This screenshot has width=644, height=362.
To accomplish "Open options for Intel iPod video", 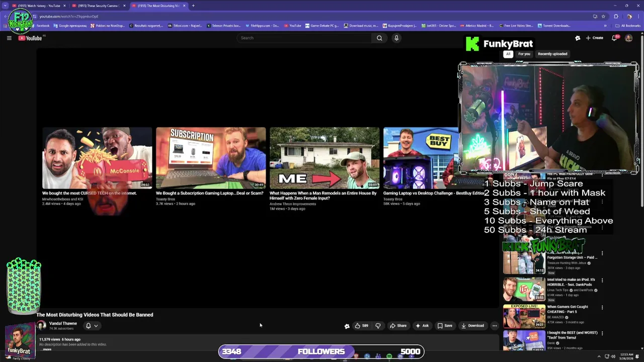I will pyautogui.click(x=602, y=280).
